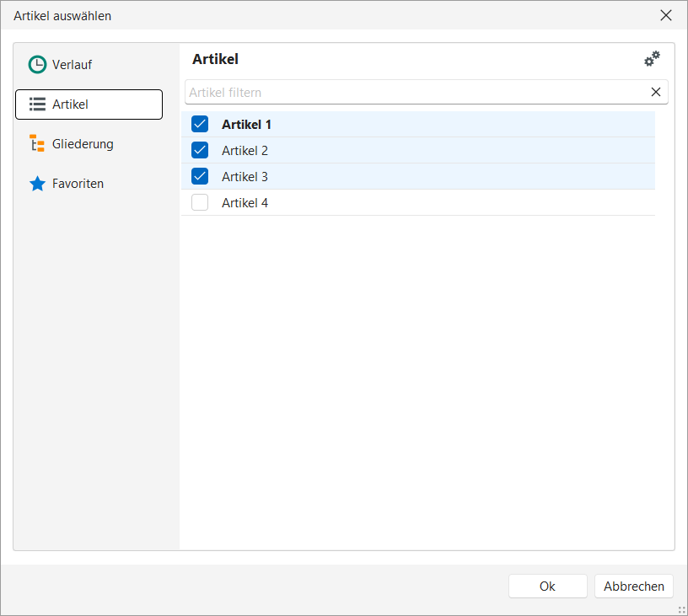688x616 pixels.
Task: Click the blue Favoriten star icon
Action: pos(37,184)
